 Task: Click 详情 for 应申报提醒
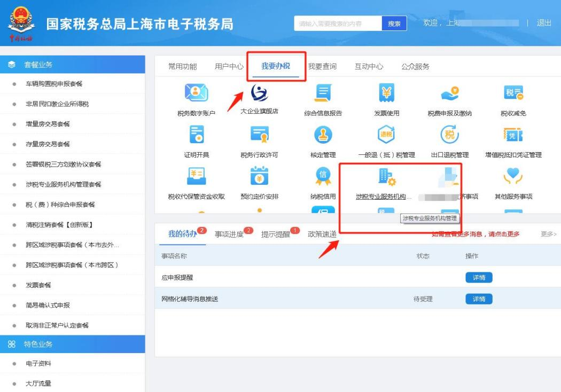point(479,278)
